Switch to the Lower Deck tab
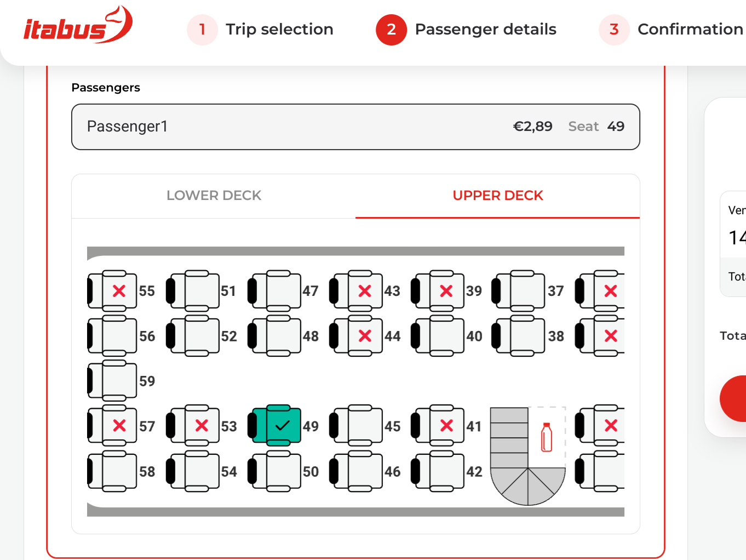The image size is (746, 560). 214,196
